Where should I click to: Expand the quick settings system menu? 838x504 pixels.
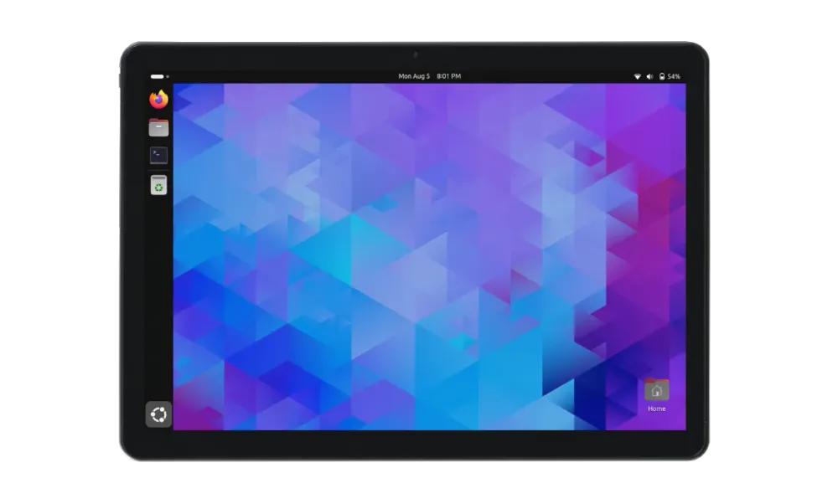tap(657, 75)
